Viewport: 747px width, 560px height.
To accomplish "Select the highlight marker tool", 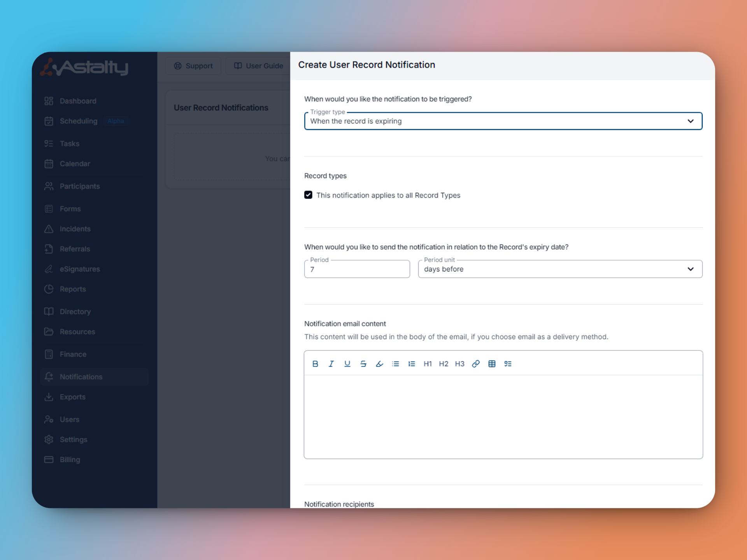I will (379, 364).
